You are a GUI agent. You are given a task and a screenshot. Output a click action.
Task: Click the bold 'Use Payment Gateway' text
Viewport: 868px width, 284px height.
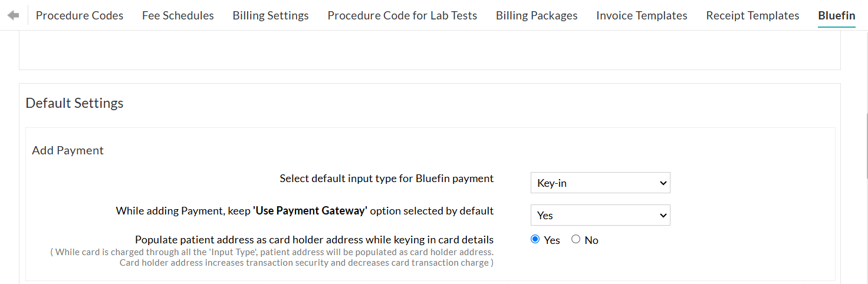310,211
